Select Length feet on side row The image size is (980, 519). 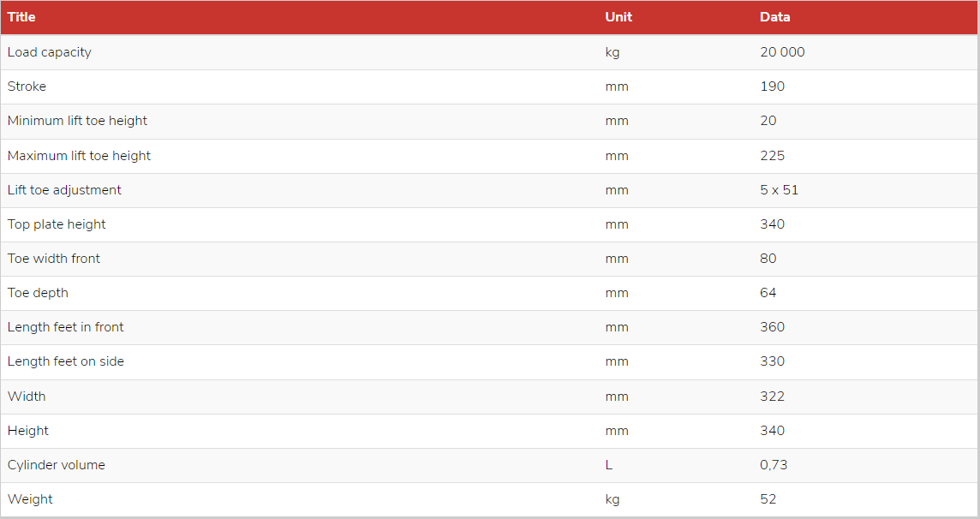pyautogui.click(x=489, y=361)
